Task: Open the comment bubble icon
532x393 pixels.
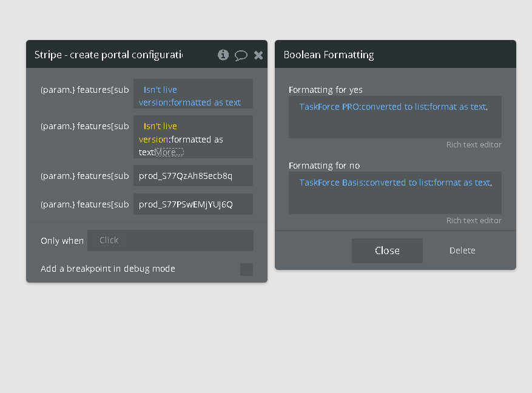Action: pyautogui.click(x=241, y=55)
